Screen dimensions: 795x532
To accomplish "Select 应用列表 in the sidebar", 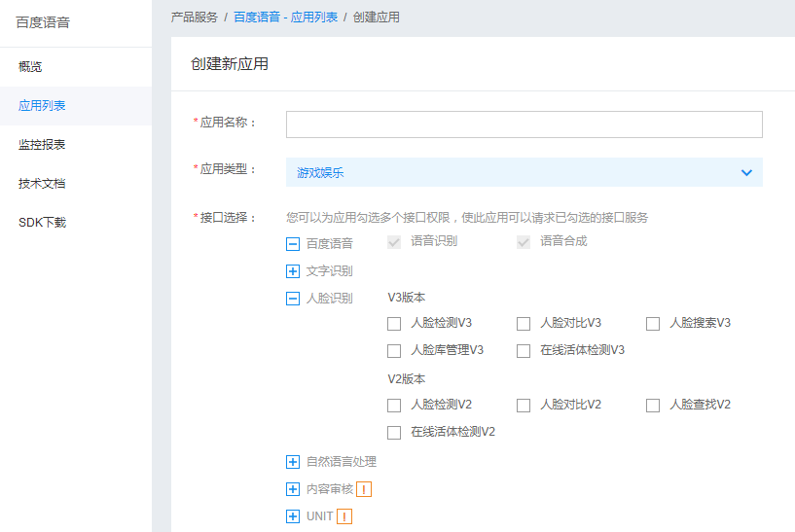I will coord(76,106).
